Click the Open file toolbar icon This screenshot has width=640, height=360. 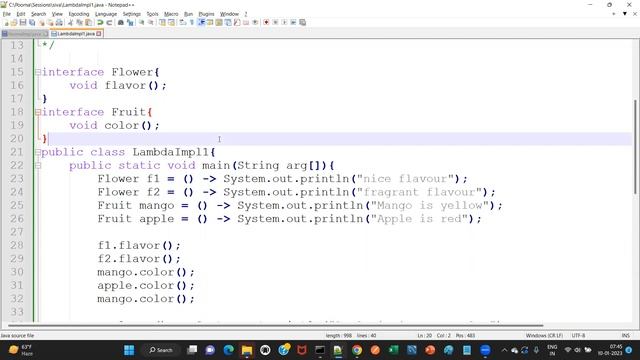tap(14, 22)
